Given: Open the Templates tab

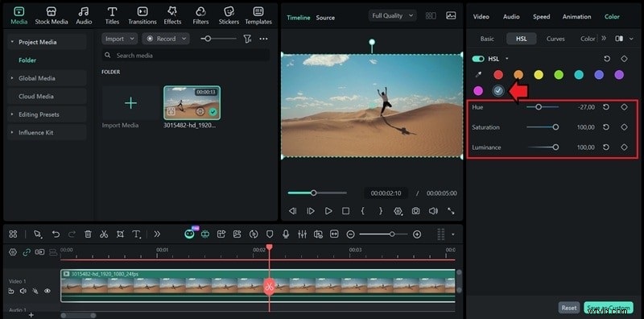Looking at the screenshot, I should tap(258, 16).
